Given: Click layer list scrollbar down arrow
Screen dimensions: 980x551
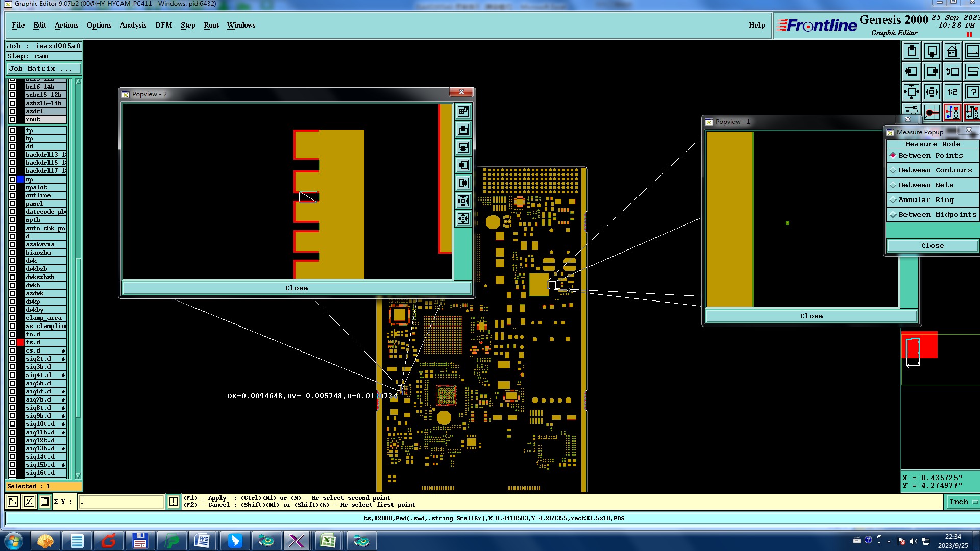Looking at the screenshot, I should point(78,475).
